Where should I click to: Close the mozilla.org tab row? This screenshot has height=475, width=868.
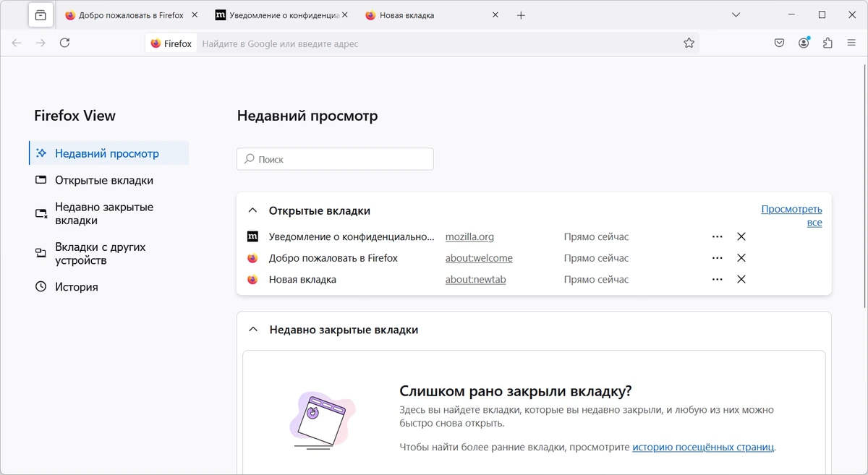point(741,236)
